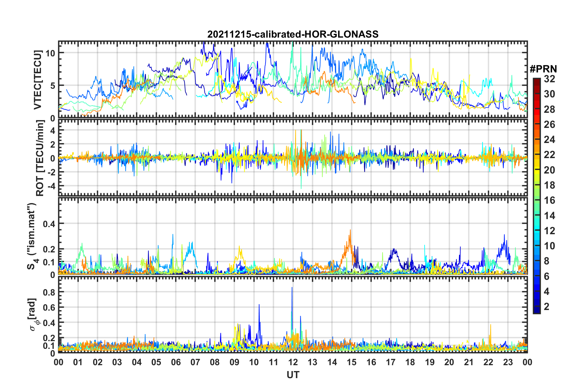
Task: Select the colorbar tick label "14"
Action: tap(549, 216)
